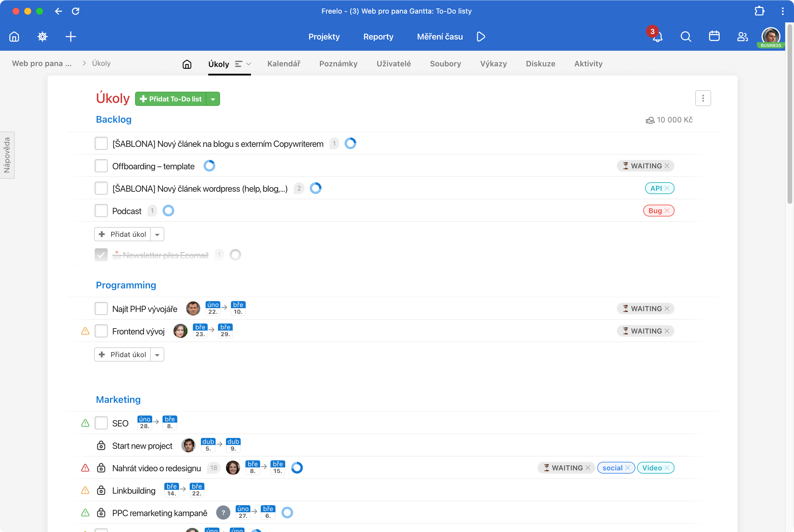Open the browser three-dot menu
The image size is (794, 532).
click(x=783, y=11)
